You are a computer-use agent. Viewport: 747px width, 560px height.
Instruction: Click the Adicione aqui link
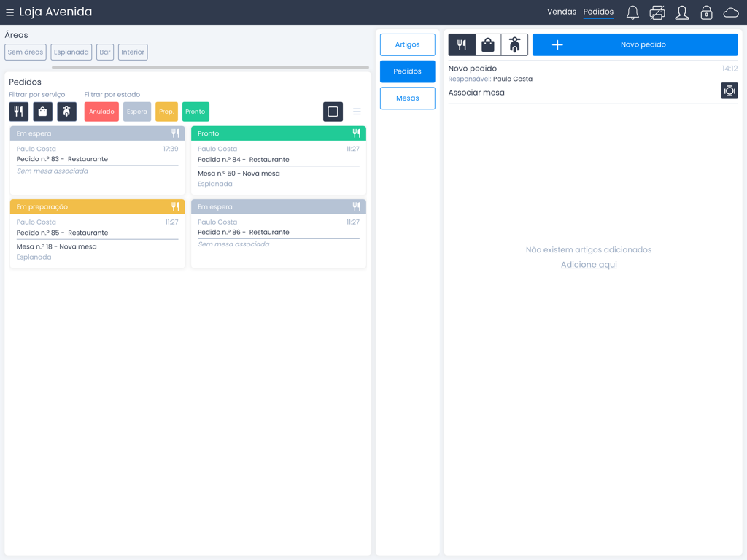(x=588, y=265)
